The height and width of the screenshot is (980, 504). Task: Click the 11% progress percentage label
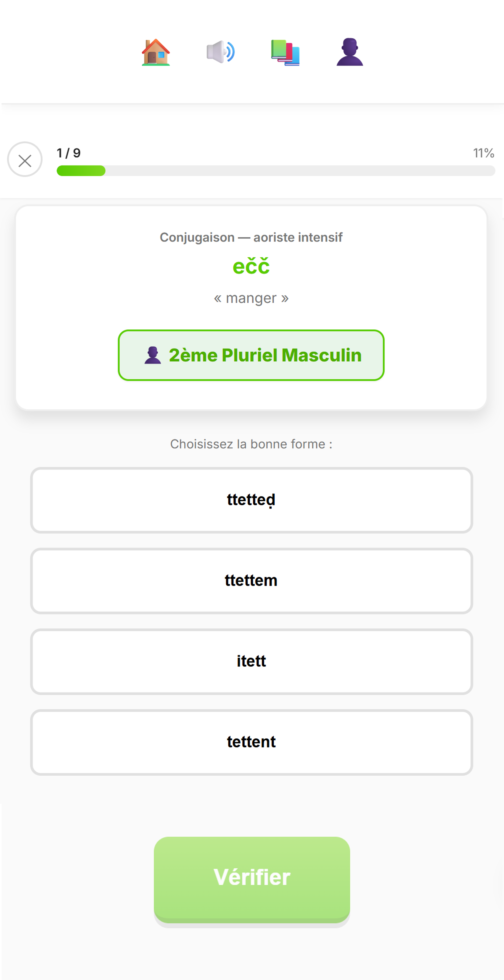point(483,153)
